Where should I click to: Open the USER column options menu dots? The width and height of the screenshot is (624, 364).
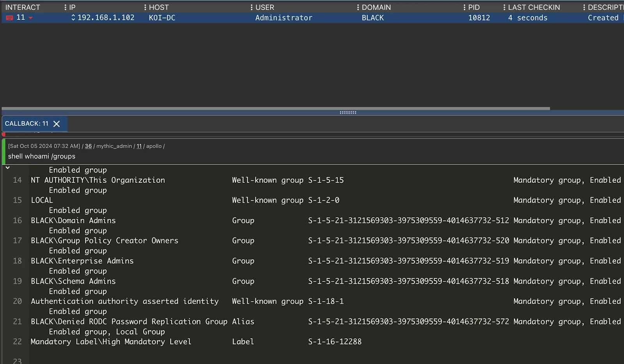pyautogui.click(x=252, y=7)
